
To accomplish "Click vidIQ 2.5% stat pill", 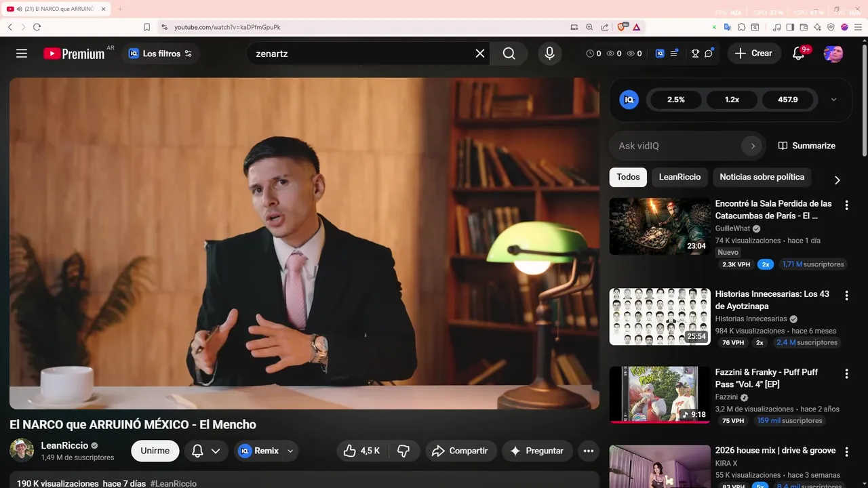I will point(676,100).
